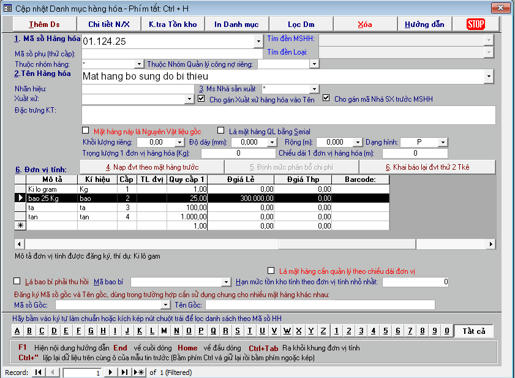Filter list by letter H
The height and width of the screenshot is (378, 515).
[x=103, y=331]
